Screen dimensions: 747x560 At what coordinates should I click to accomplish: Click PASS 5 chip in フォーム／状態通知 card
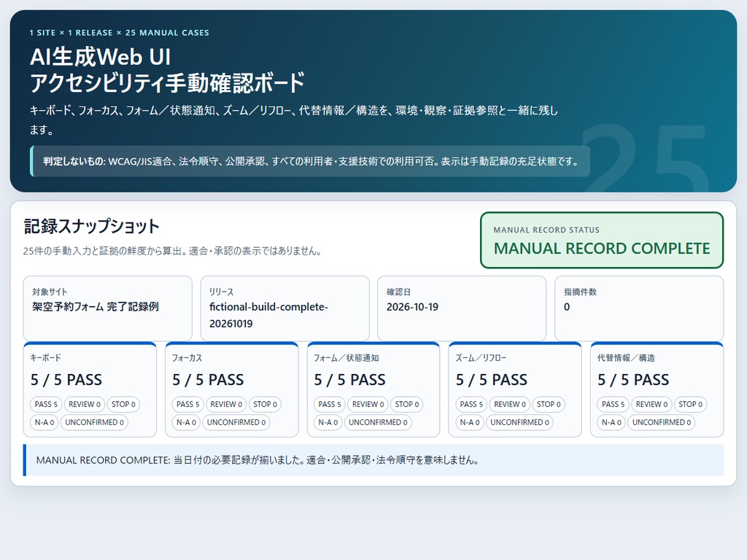pyautogui.click(x=330, y=404)
